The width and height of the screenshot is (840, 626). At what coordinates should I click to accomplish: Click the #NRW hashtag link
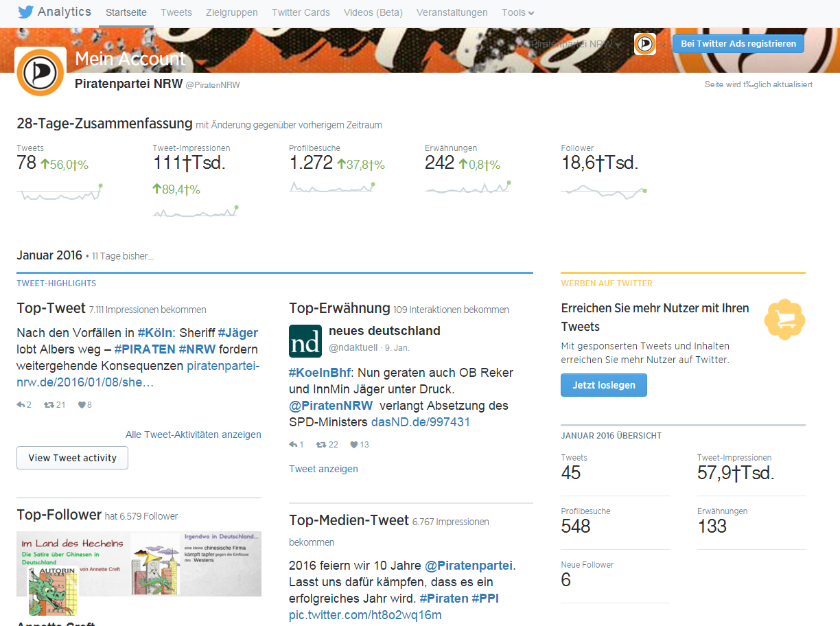click(x=197, y=349)
